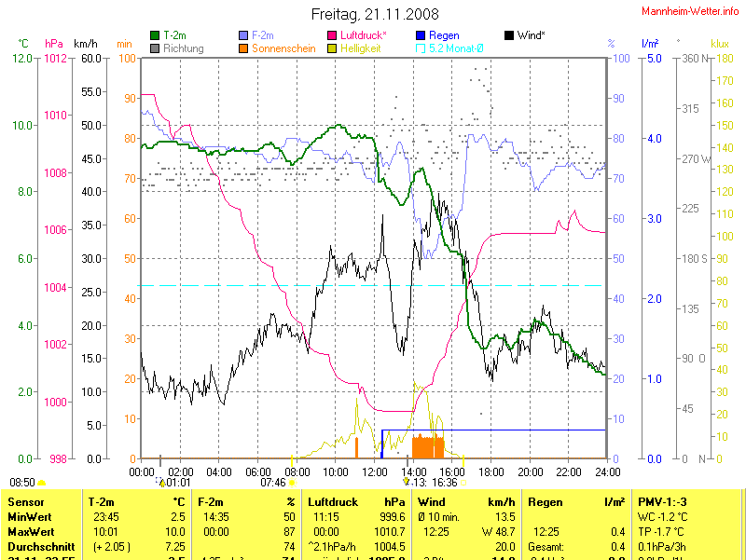Image resolution: width=746 pixels, height=560 pixels.
Task: Select the T-2m legend label
Action: [174, 35]
